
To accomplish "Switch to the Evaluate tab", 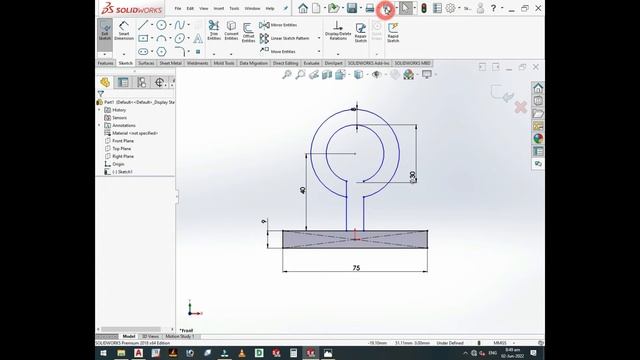I will pyautogui.click(x=311, y=63).
